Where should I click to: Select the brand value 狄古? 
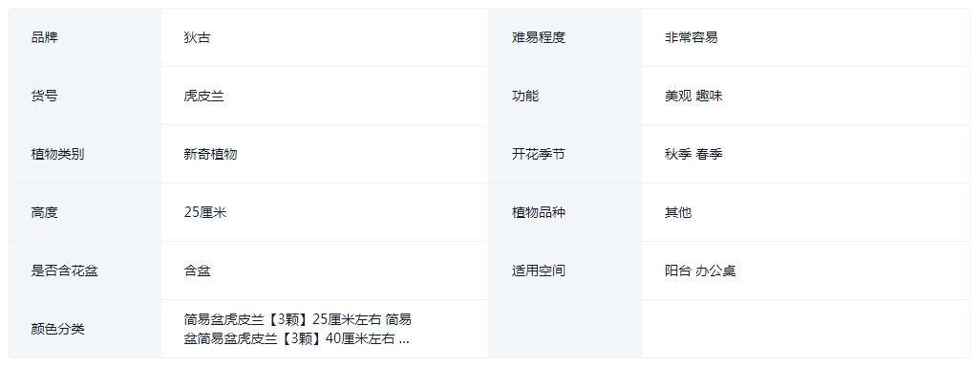pyautogui.click(x=197, y=37)
